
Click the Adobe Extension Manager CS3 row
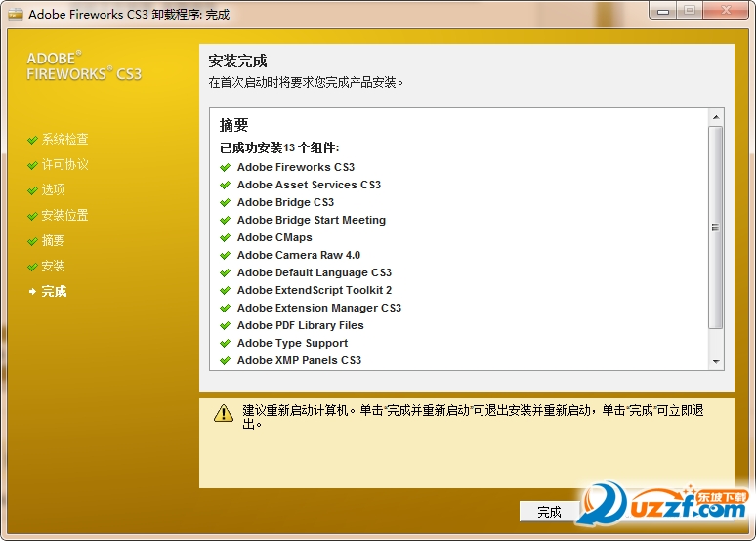pos(319,309)
